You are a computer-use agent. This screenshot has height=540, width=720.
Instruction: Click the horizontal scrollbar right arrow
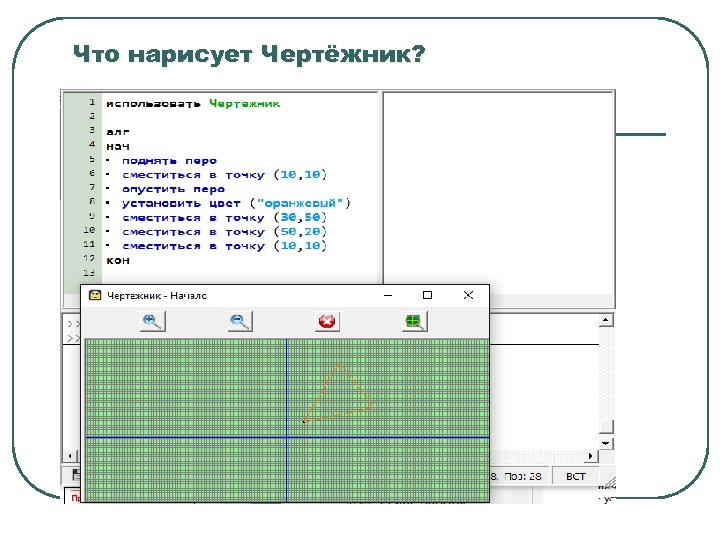(591, 456)
